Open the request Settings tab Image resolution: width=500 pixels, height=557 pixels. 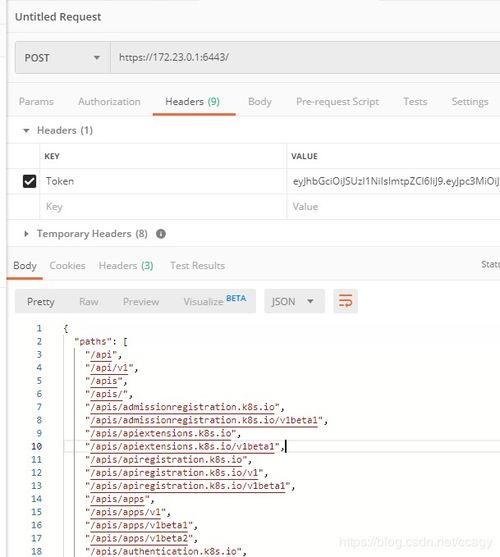click(x=470, y=102)
